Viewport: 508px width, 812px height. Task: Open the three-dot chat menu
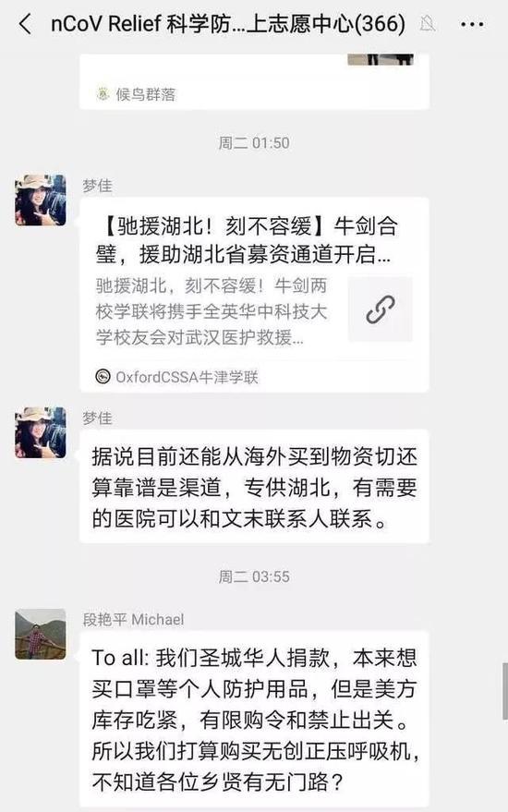472,24
